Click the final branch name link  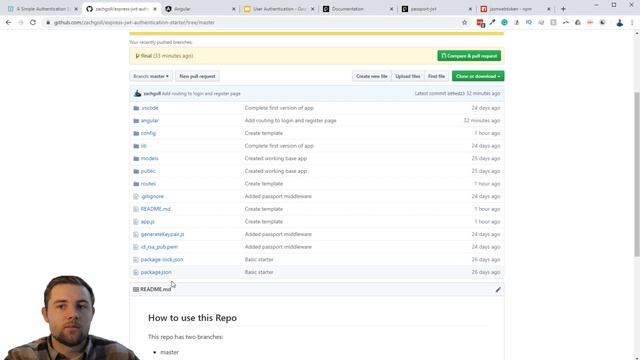coord(147,56)
